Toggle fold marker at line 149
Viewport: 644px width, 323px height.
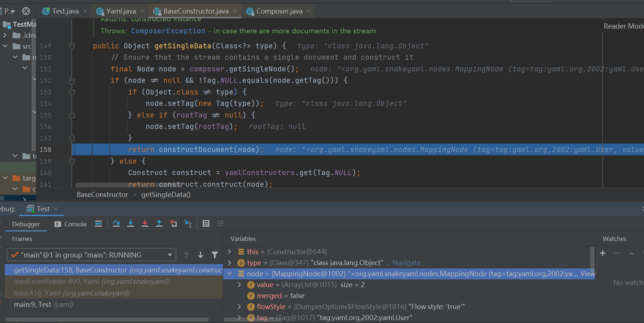pyautogui.click(x=72, y=46)
